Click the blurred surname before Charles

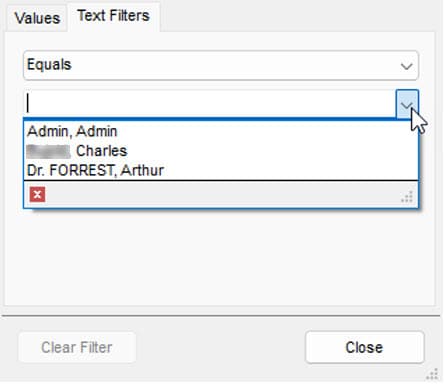pyautogui.click(x=48, y=151)
